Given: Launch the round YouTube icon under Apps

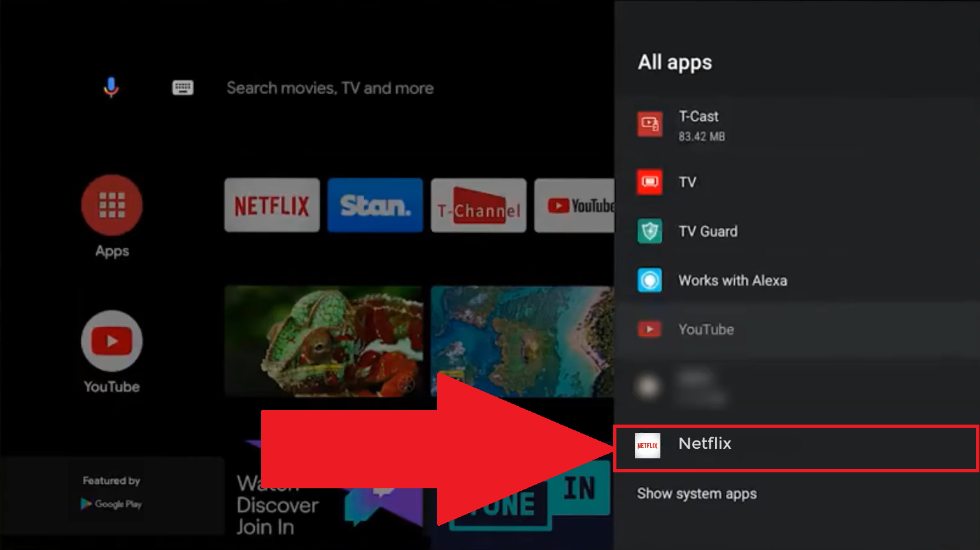Looking at the screenshot, I should click(112, 341).
